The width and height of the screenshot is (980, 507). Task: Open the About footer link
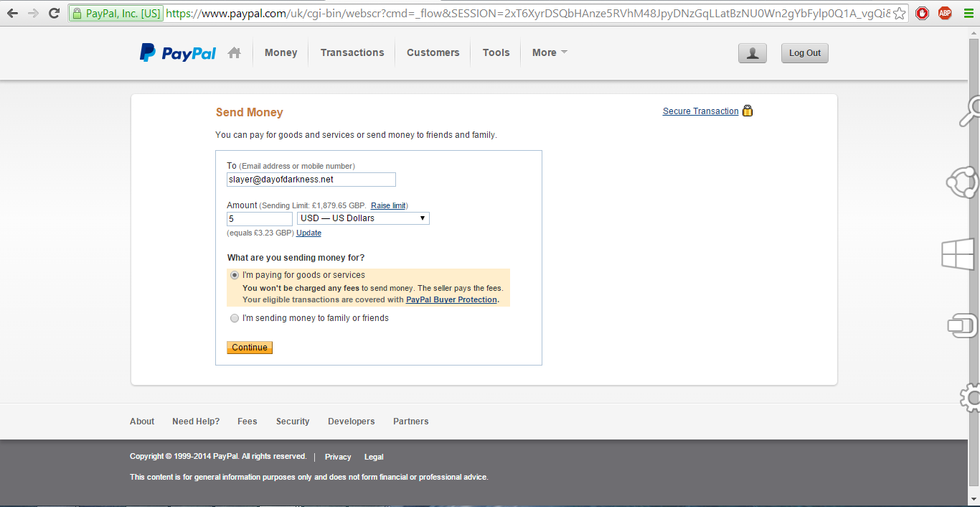tap(142, 422)
